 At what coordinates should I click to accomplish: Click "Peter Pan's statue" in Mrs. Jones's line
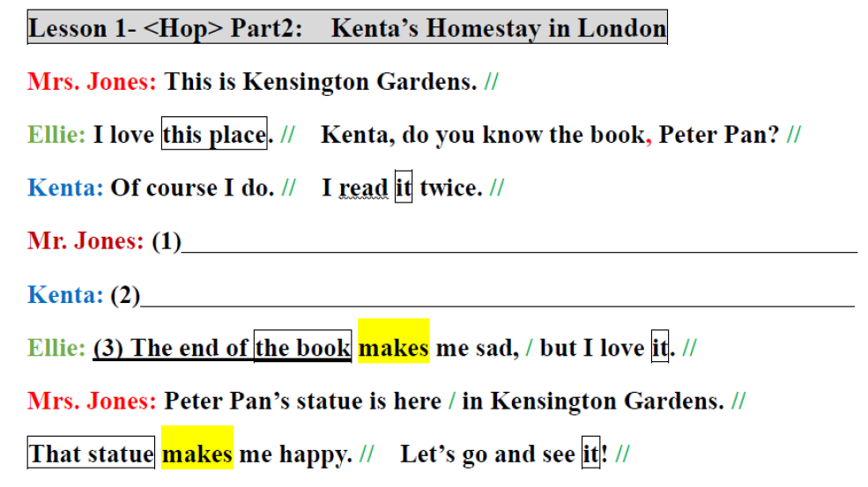(258, 402)
